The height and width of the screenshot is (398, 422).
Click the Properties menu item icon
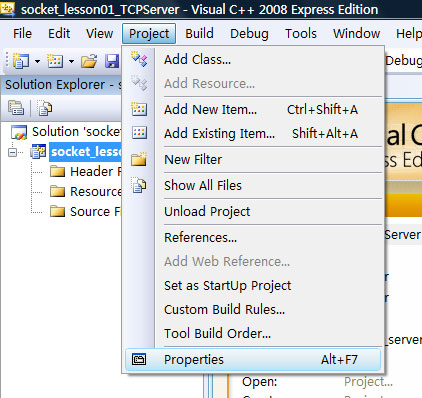[139, 359]
